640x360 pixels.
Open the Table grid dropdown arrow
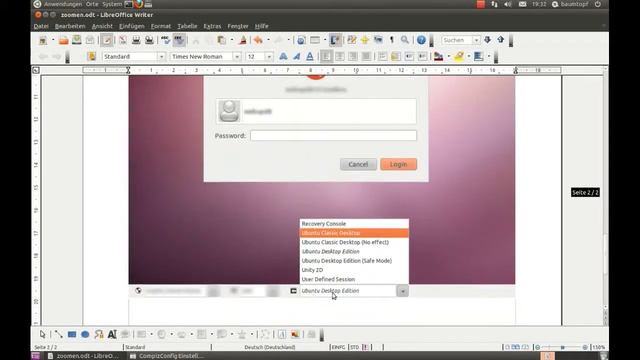coord(325,40)
